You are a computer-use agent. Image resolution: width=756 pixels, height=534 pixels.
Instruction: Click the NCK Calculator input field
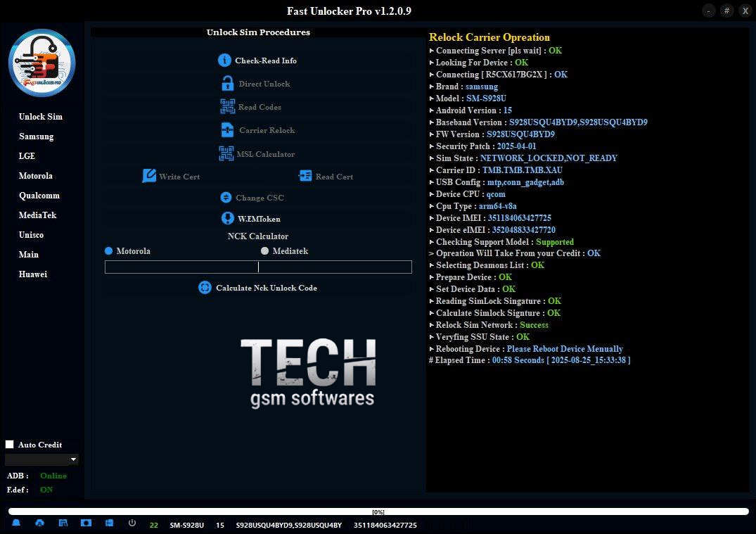click(258, 267)
